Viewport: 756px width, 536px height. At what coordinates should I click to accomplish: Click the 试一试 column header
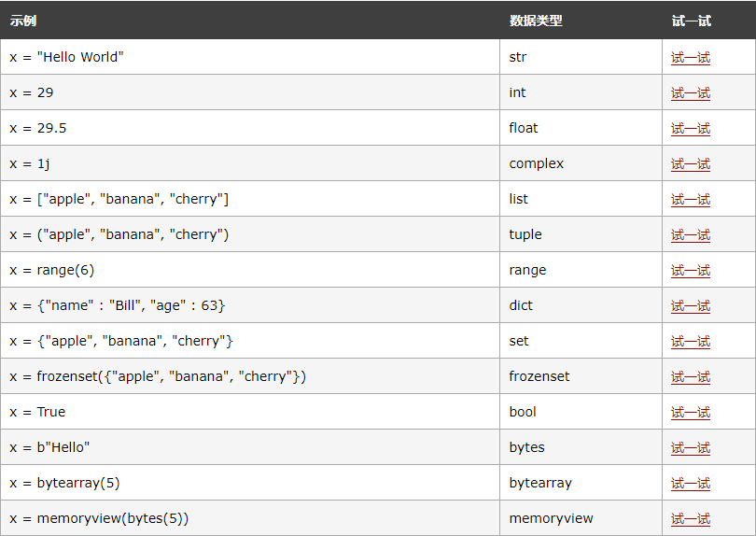691,21
